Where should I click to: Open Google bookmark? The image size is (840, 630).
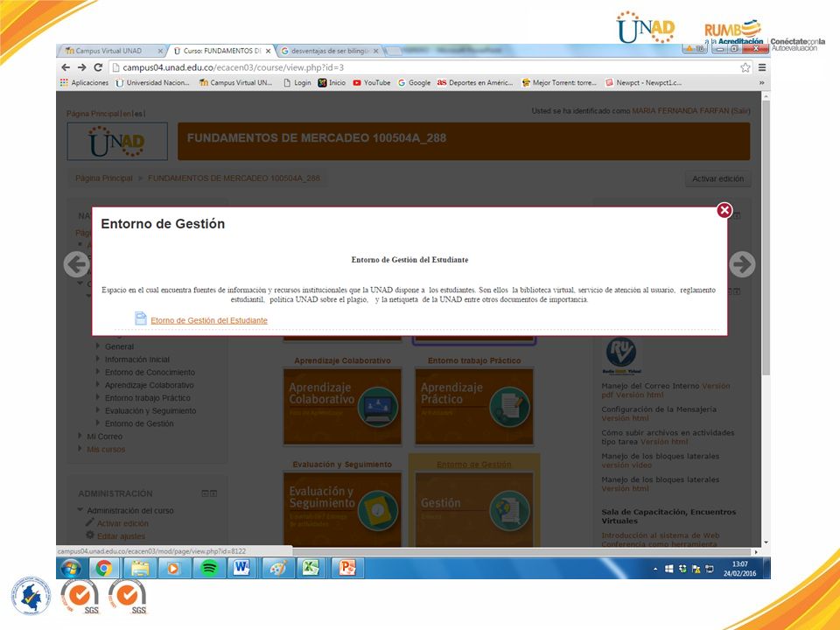tap(414, 82)
